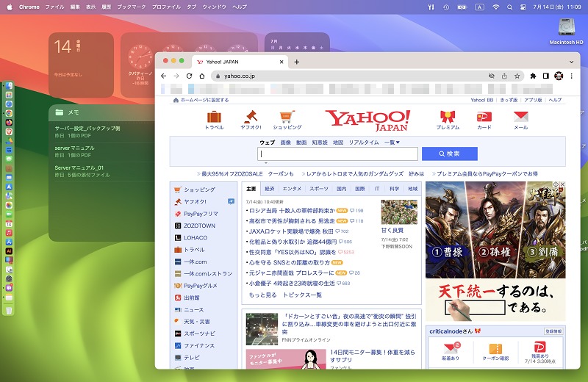Screen dimensions: 588x382
Task: Open the Yahoo Travel suitcase icon
Action: click(214, 117)
